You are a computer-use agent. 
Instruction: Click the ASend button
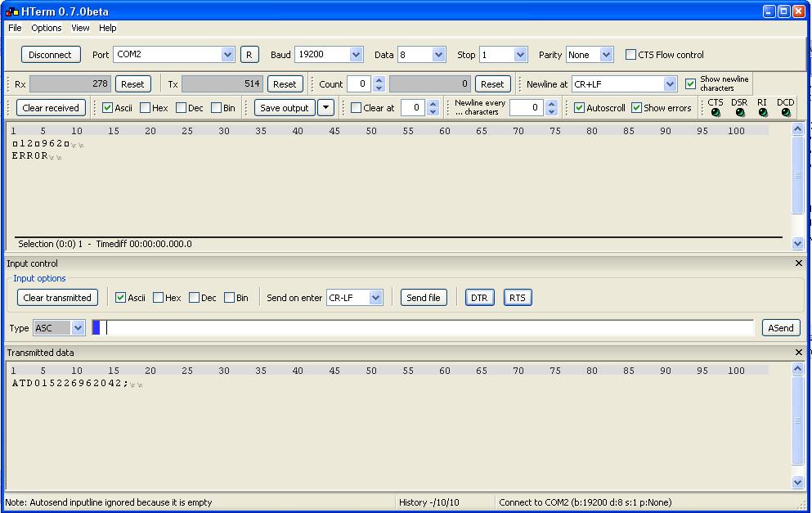point(781,327)
